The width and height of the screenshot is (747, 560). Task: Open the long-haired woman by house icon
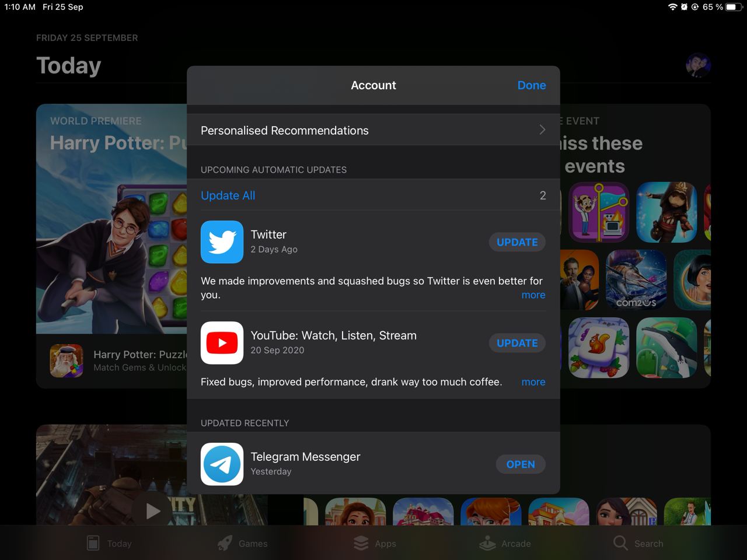tap(626, 512)
